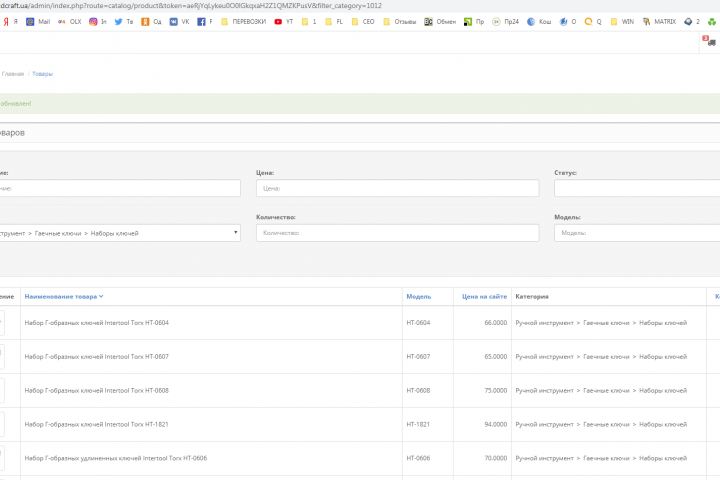Focus the Цена filter input field

(x=398, y=188)
